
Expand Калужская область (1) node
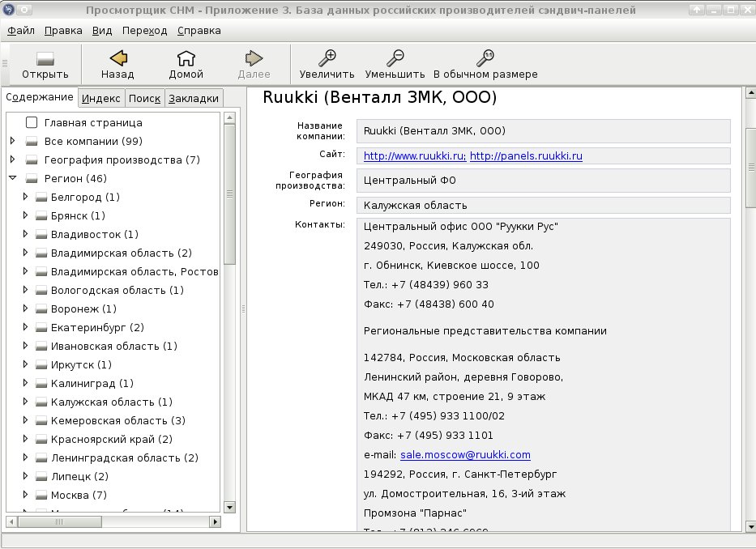pyautogui.click(x=25, y=402)
